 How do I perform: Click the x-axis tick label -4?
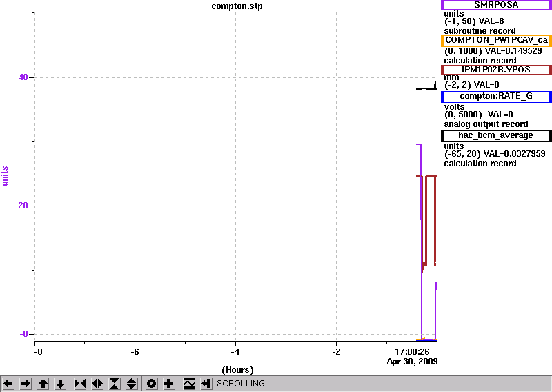[235, 351]
